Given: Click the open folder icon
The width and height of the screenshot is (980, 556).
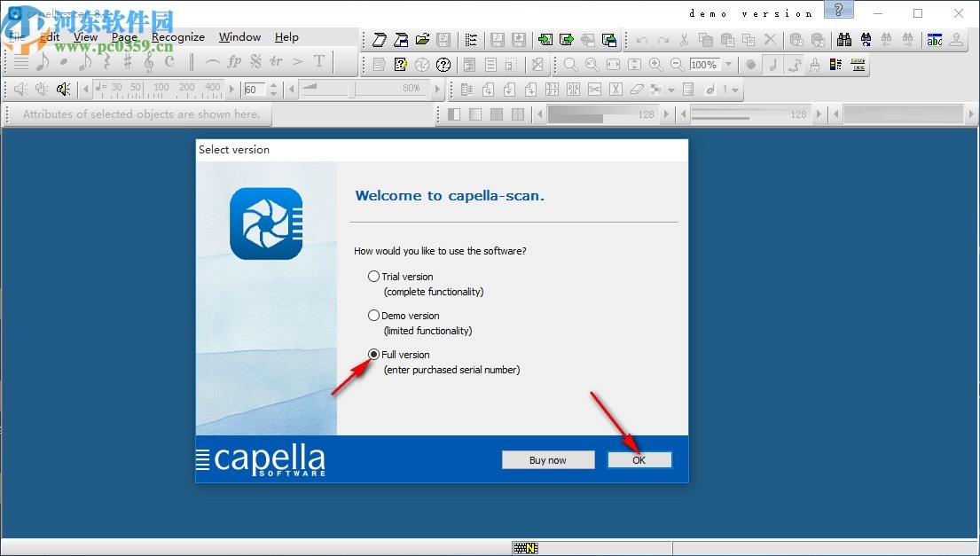Looking at the screenshot, I should (x=422, y=40).
